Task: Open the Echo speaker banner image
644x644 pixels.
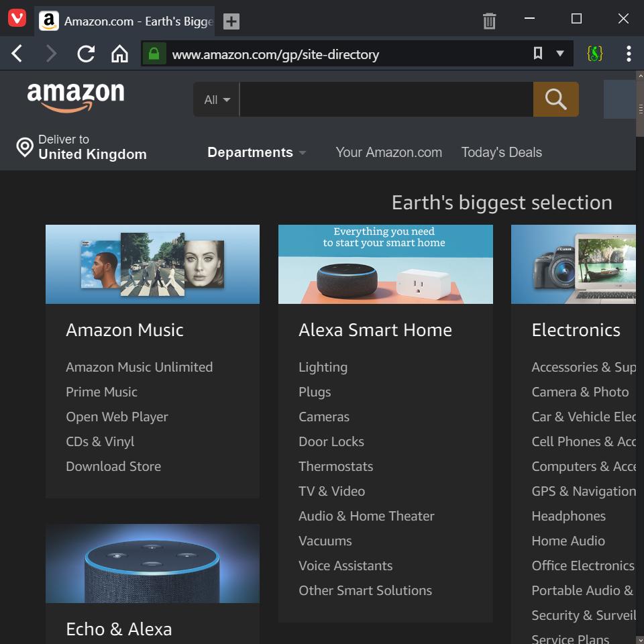Action: click(x=152, y=563)
